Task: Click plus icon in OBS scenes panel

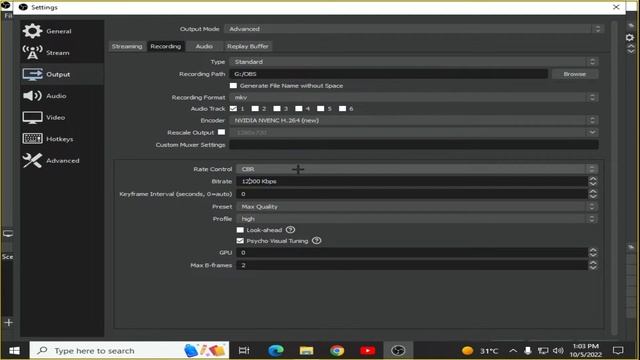Action: 9,322
